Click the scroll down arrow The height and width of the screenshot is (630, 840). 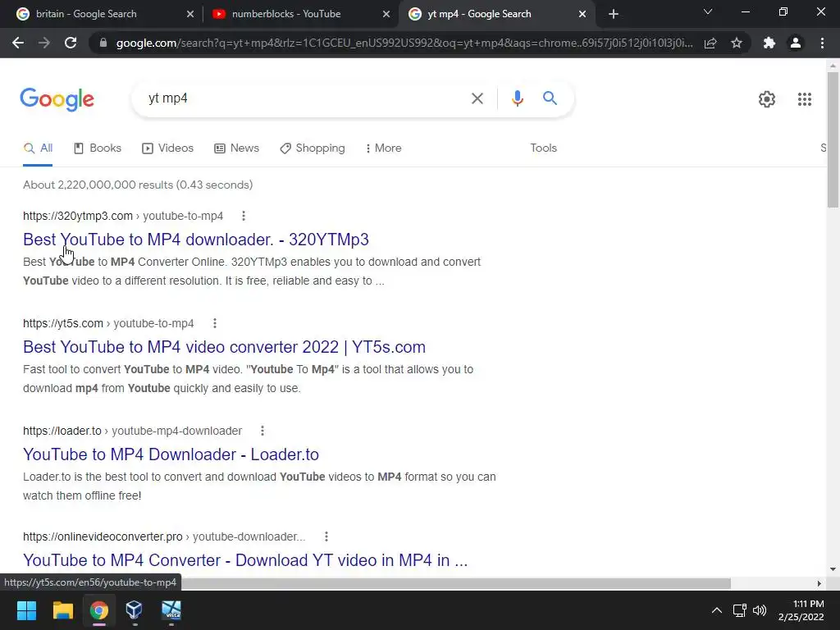point(833,569)
